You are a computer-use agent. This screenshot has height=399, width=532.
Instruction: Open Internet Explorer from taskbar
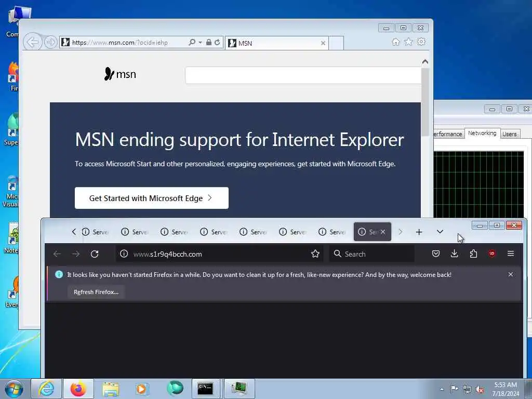pyautogui.click(x=46, y=389)
